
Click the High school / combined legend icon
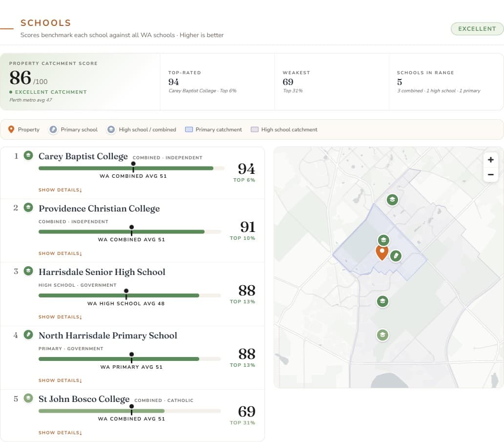click(x=111, y=129)
